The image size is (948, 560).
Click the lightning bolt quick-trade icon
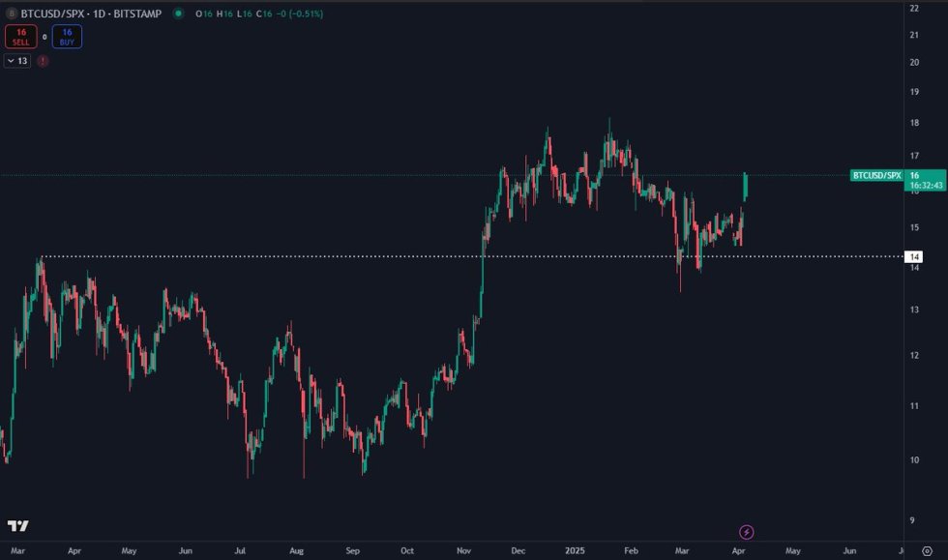(746, 531)
